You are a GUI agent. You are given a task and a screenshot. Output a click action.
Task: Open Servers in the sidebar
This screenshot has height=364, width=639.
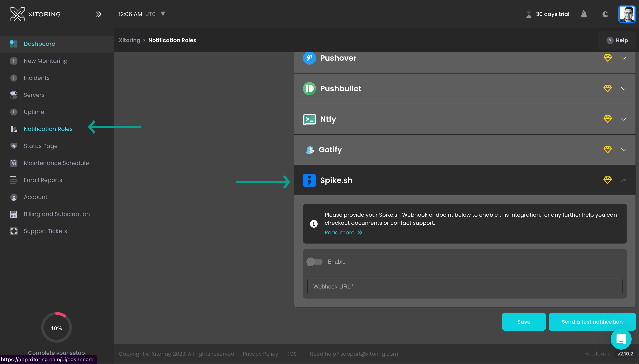34,95
